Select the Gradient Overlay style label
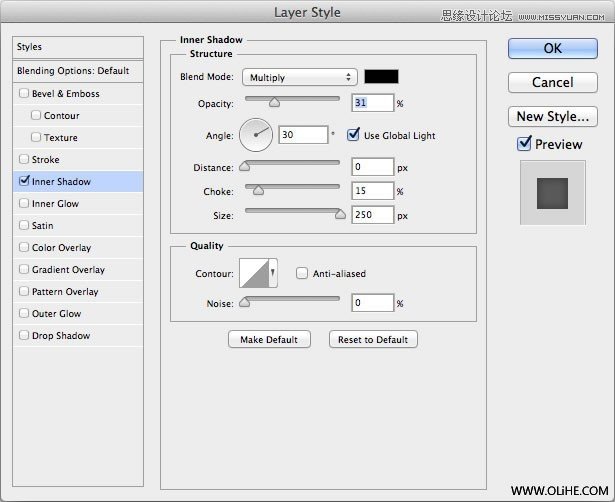 click(x=68, y=269)
